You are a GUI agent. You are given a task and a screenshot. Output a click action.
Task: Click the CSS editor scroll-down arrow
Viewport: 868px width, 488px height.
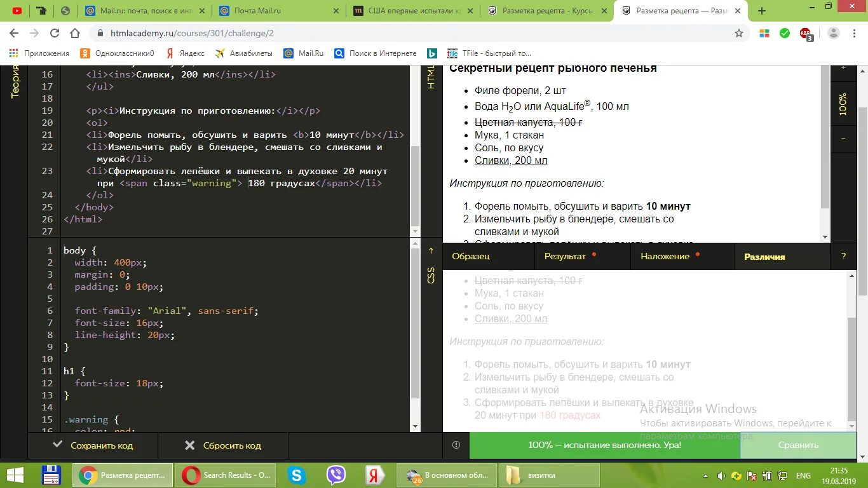point(415,426)
